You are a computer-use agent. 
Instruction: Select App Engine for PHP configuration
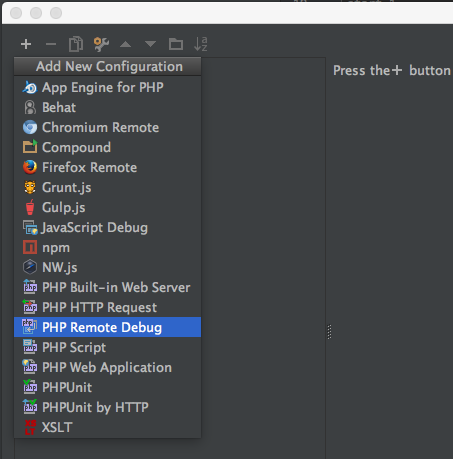[x=107, y=87]
